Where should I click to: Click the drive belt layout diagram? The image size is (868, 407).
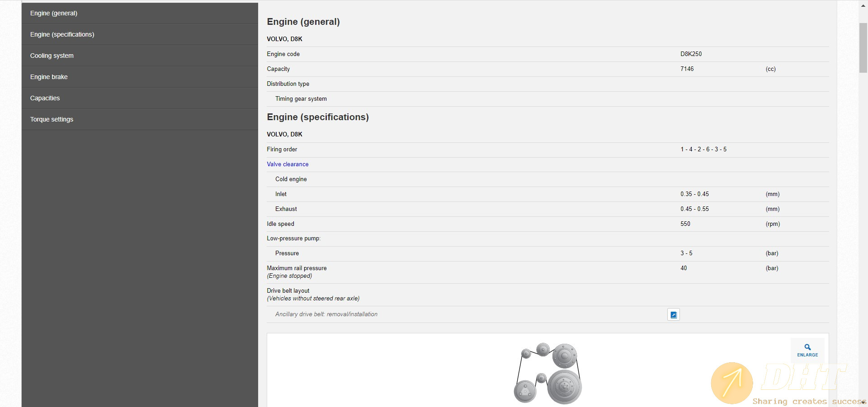548,373
